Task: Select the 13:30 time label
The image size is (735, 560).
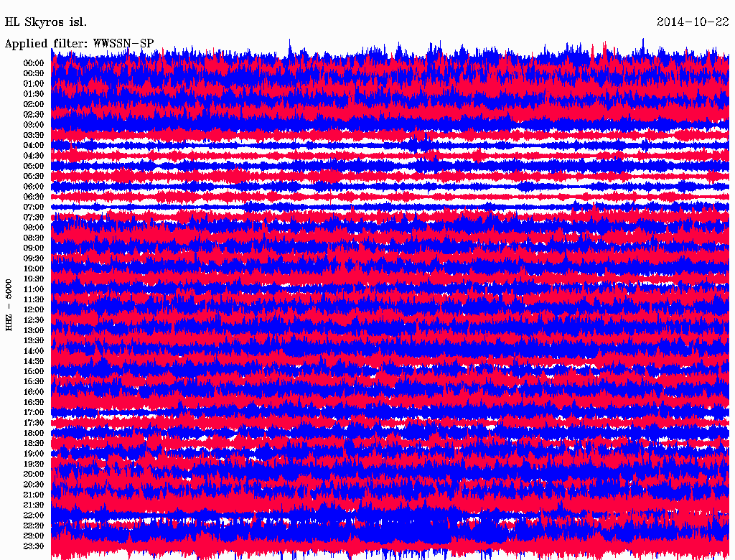Action: point(33,340)
